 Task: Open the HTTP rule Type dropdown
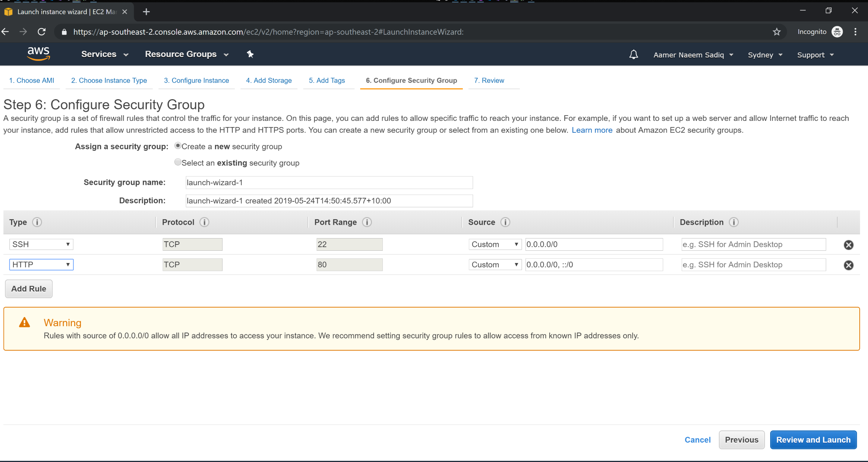pyautogui.click(x=41, y=265)
